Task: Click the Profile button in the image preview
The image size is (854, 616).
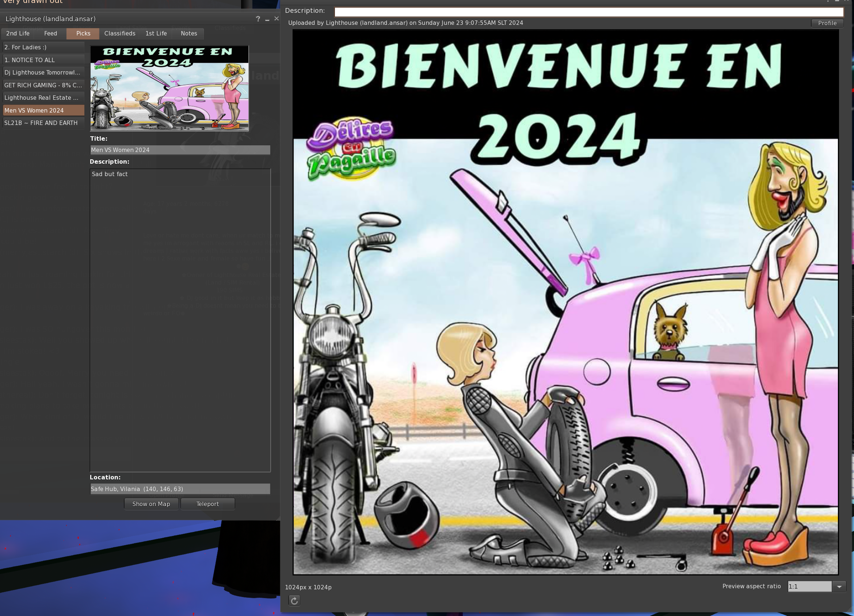Action: click(827, 23)
